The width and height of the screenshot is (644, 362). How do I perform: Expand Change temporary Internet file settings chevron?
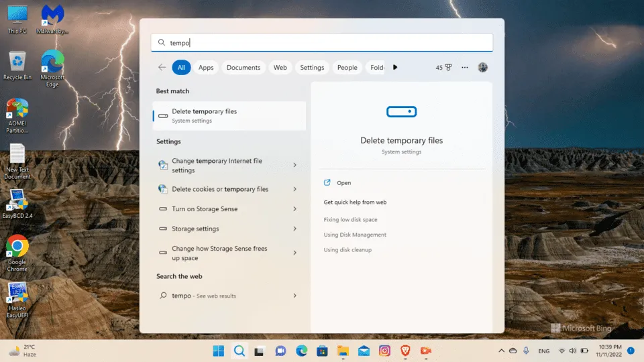295,165
